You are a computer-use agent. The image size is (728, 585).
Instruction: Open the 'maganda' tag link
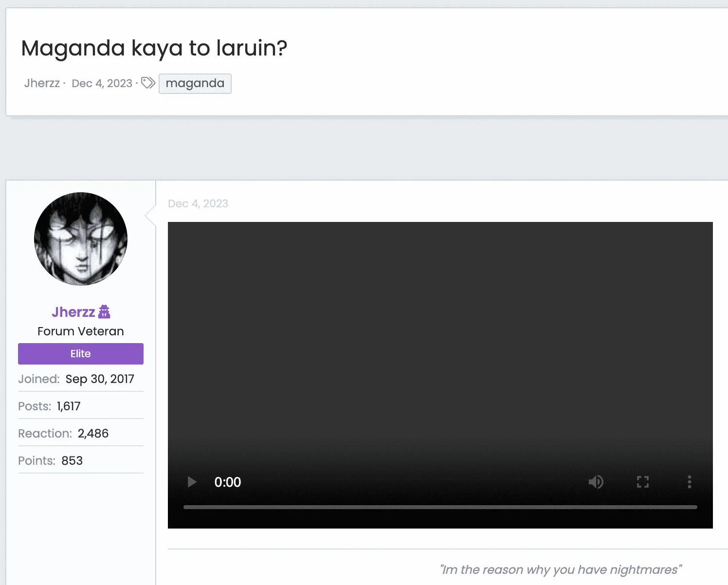(x=195, y=84)
